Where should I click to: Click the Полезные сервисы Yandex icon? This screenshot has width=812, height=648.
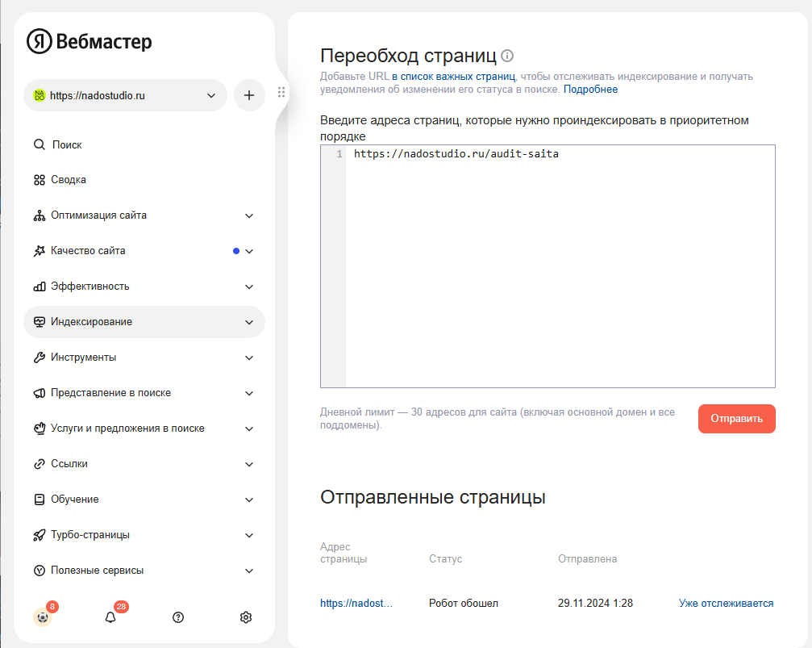point(40,571)
